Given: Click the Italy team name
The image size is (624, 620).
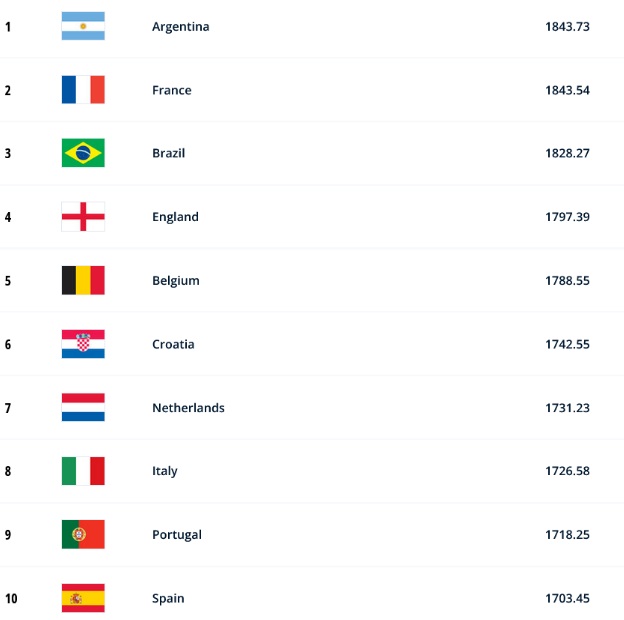Looking at the screenshot, I should [x=165, y=471].
